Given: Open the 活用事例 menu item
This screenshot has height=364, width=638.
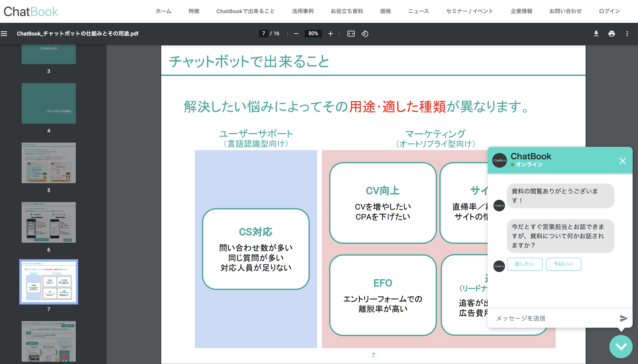Looking at the screenshot, I should pyautogui.click(x=303, y=11).
